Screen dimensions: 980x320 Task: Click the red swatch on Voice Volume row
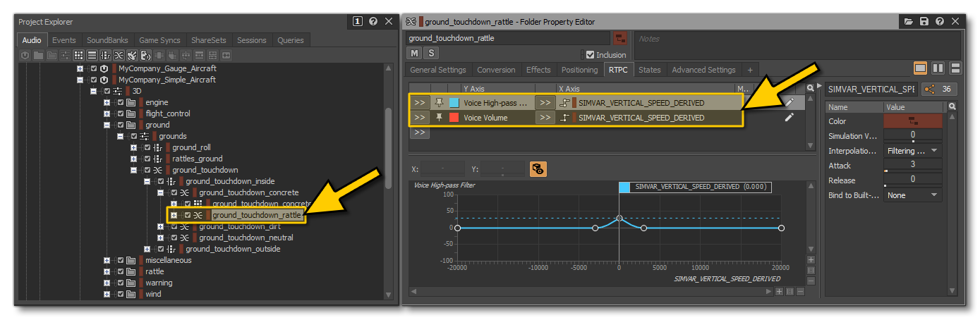pos(454,118)
